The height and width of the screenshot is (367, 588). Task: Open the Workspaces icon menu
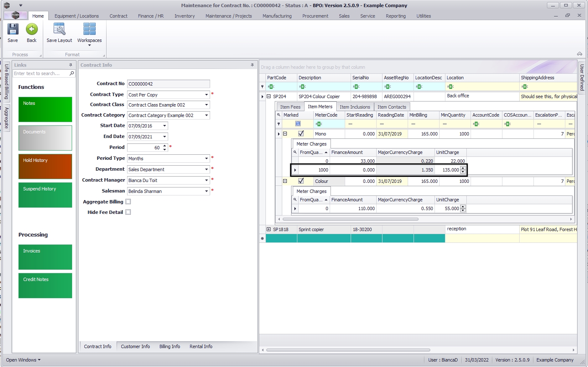(89, 34)
